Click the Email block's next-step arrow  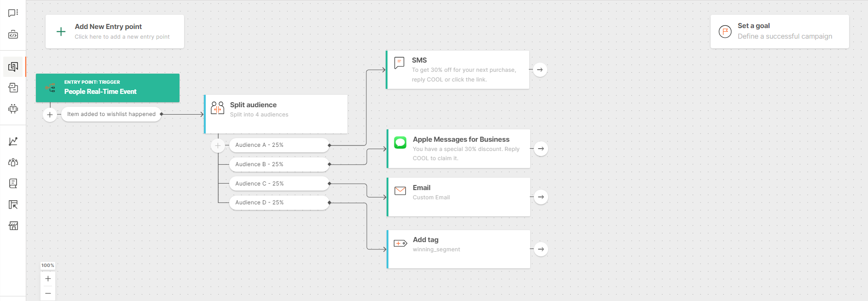click(x=541, y=197)
